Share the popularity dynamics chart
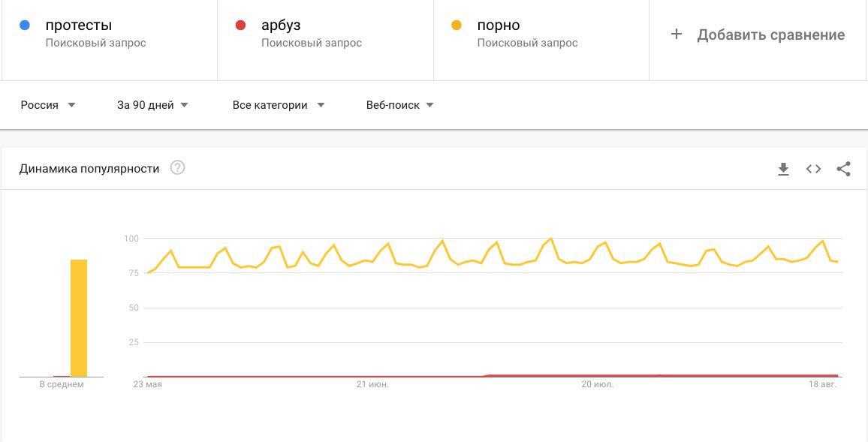868x442 pixels. [843, 170]
